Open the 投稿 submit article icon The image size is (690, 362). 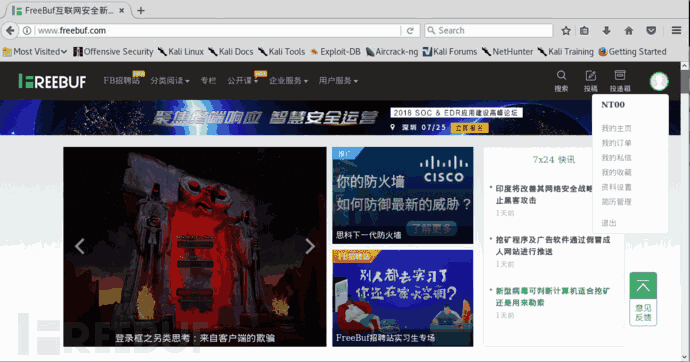pos(591,75)
